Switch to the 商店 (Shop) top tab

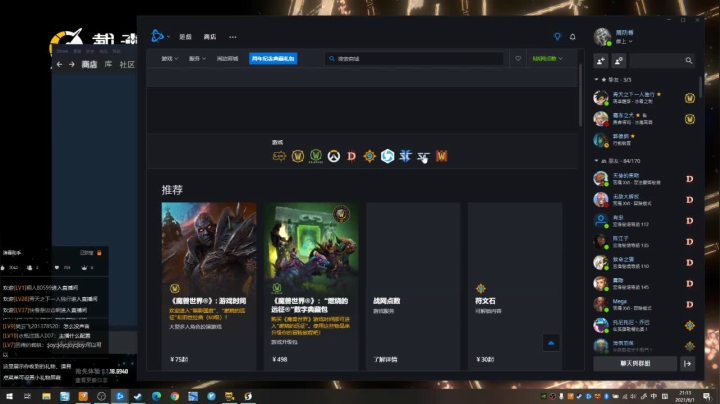coord(210,37)
